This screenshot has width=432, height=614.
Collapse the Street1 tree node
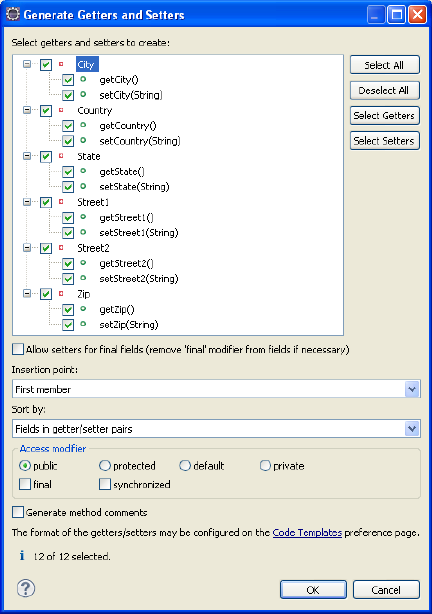click(27, 202)
